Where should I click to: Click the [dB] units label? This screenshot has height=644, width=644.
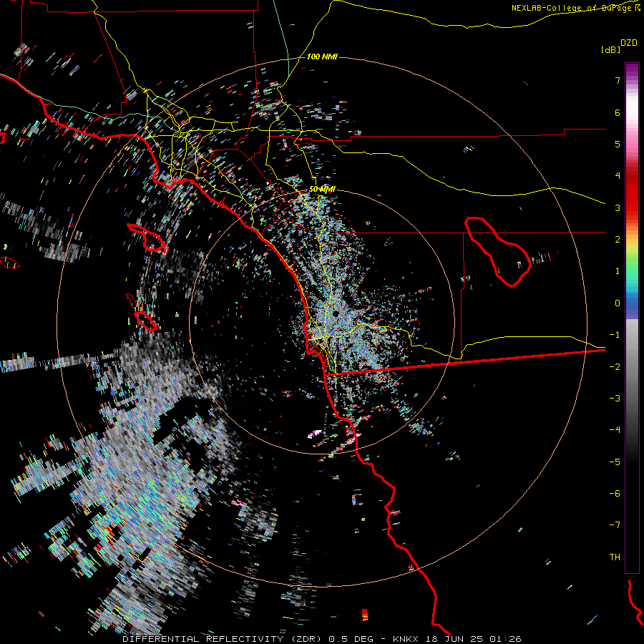coord(610,49)
